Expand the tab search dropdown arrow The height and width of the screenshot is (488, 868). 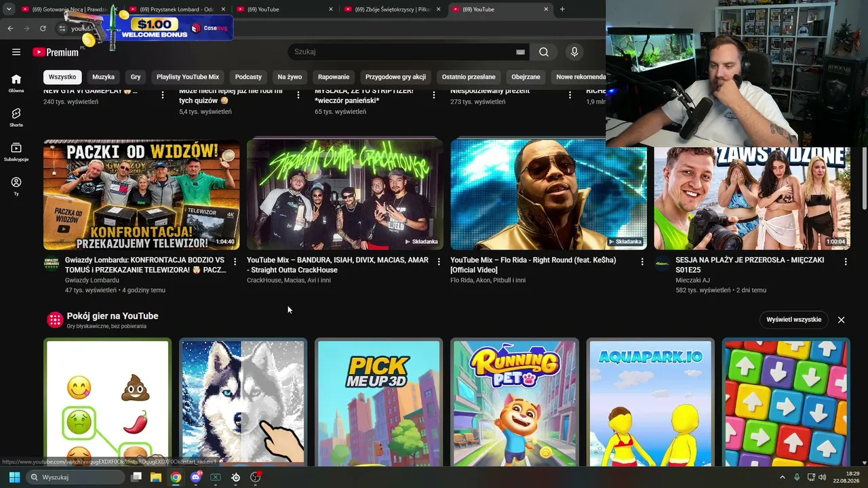pos(9,9)
